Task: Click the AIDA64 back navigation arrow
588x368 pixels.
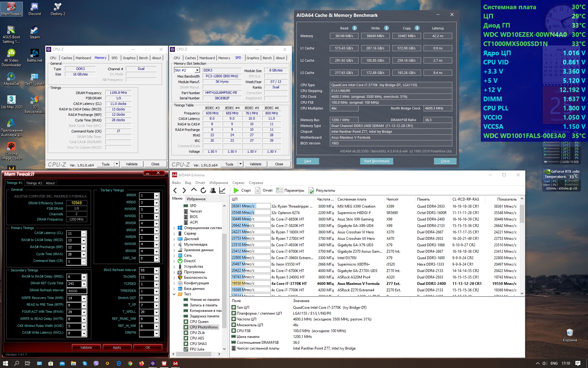Action: tap(175, 190)
